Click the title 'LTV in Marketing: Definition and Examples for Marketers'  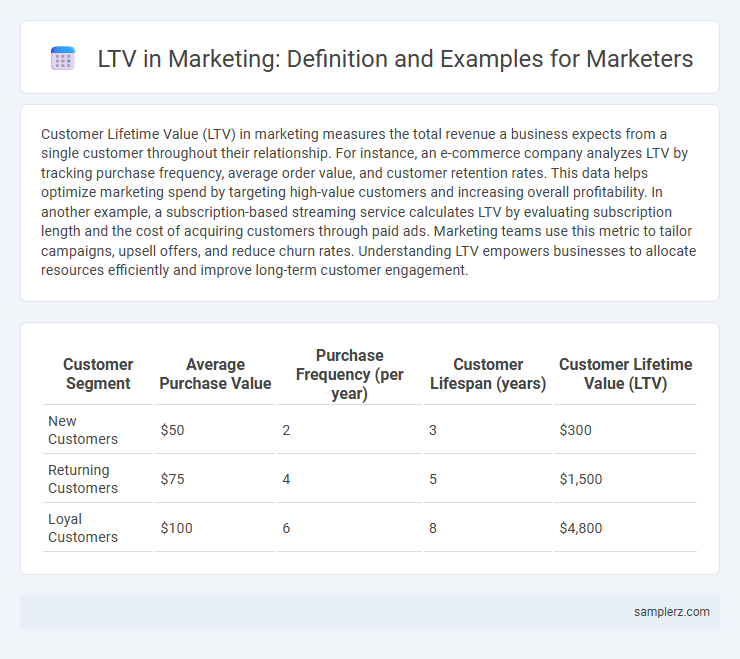pyautogui.click(x=395, y=59)
